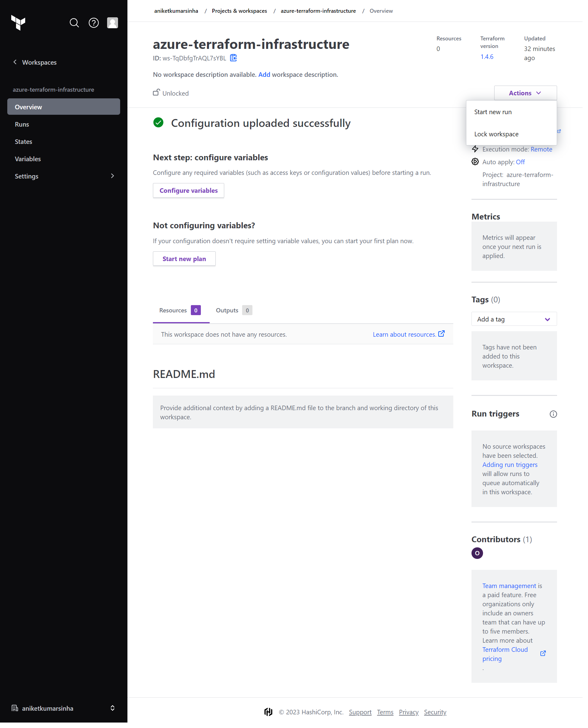The height and width of the screenshot is (728, 588).
Task: Click the Configure variables button
Action: (190, 192)
